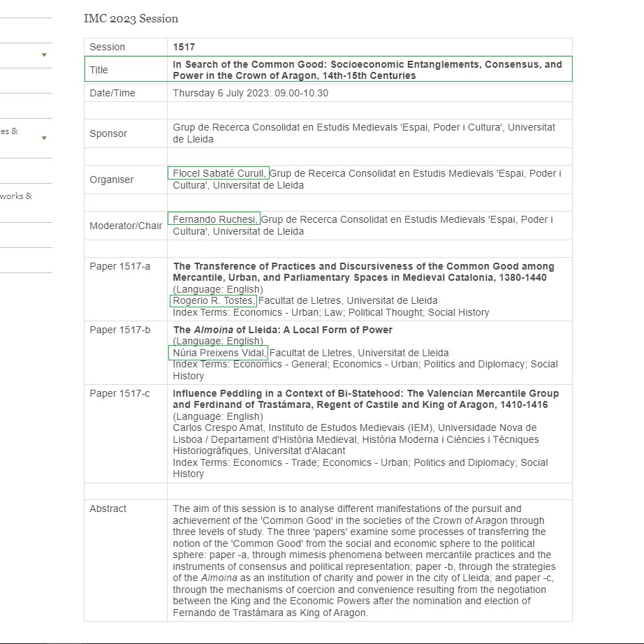Click the Index Terms line for Paper 1517-a

click(331, 312)
